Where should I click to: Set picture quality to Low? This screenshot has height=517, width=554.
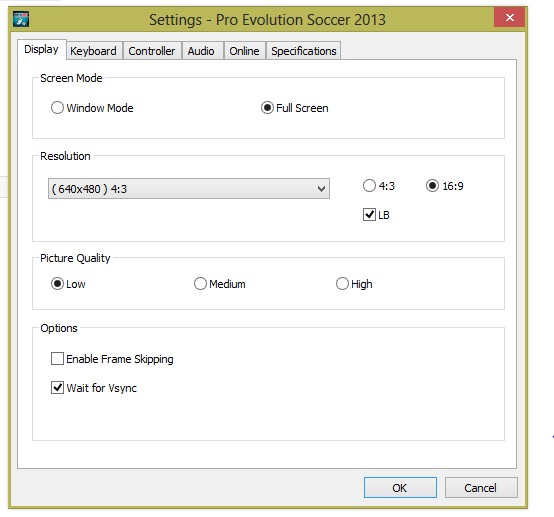[57, 284]
